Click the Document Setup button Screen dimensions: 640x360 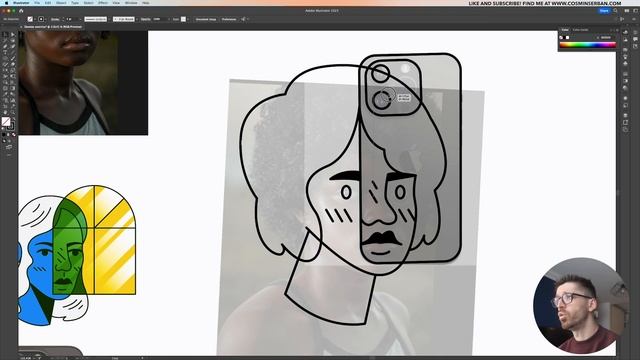[206, 19]
